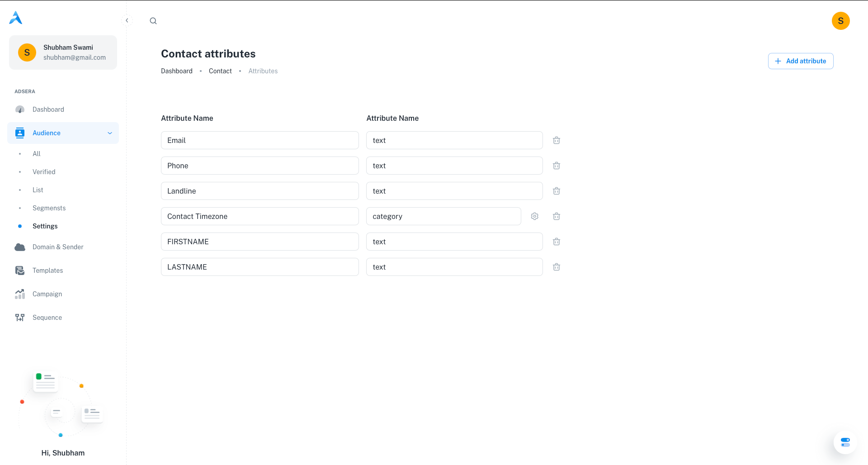Click the FIRSTNAME attribute name field

[259, 242]
